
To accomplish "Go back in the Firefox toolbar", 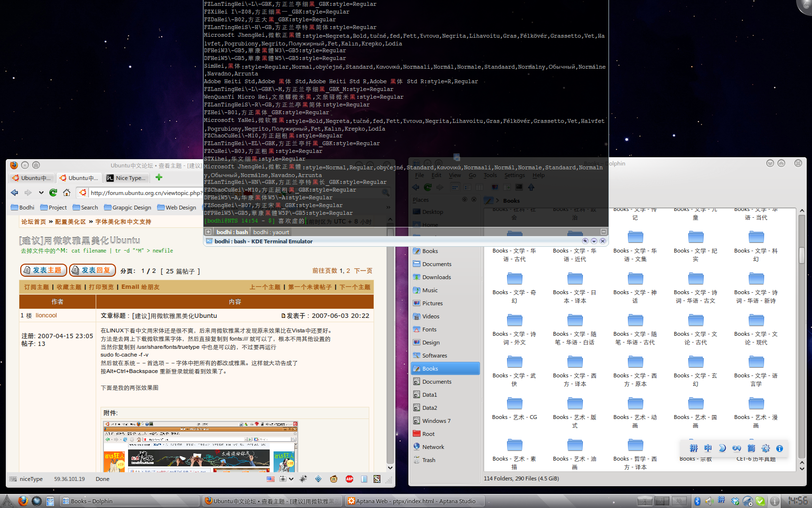I will click(x=14, y=193).
